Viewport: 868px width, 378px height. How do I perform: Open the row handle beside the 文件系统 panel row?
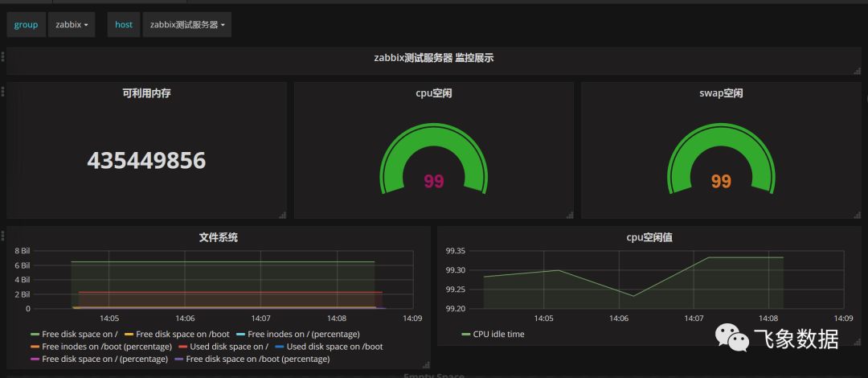(2, 235)
